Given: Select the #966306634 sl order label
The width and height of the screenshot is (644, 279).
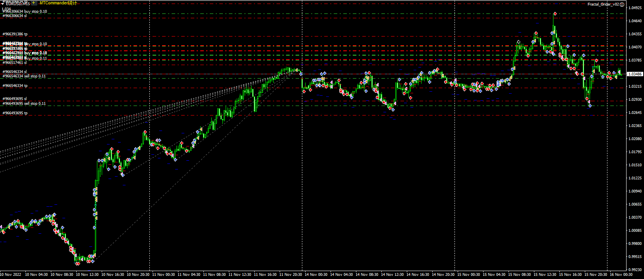Looking at the screenshot, I should click(15, 16).
